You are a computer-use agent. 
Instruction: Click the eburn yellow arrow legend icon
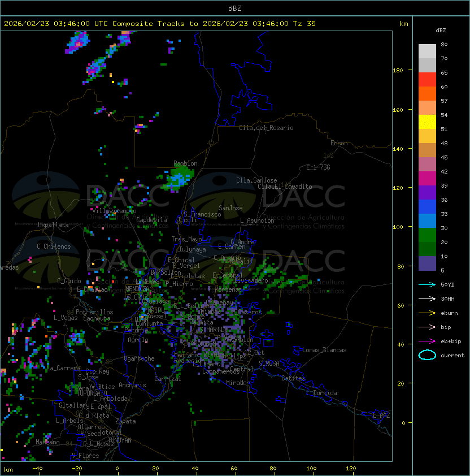coord(427,313)
